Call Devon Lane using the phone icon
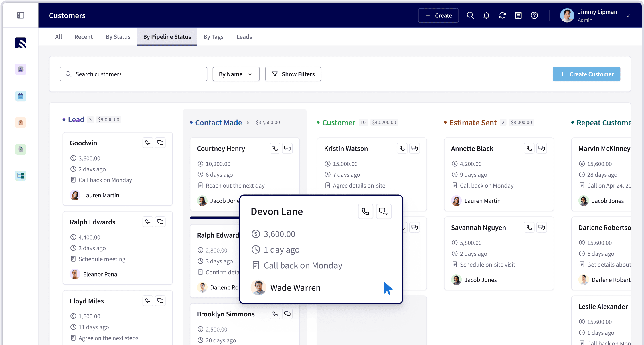The image size is (644, 345). pos(365,211)
